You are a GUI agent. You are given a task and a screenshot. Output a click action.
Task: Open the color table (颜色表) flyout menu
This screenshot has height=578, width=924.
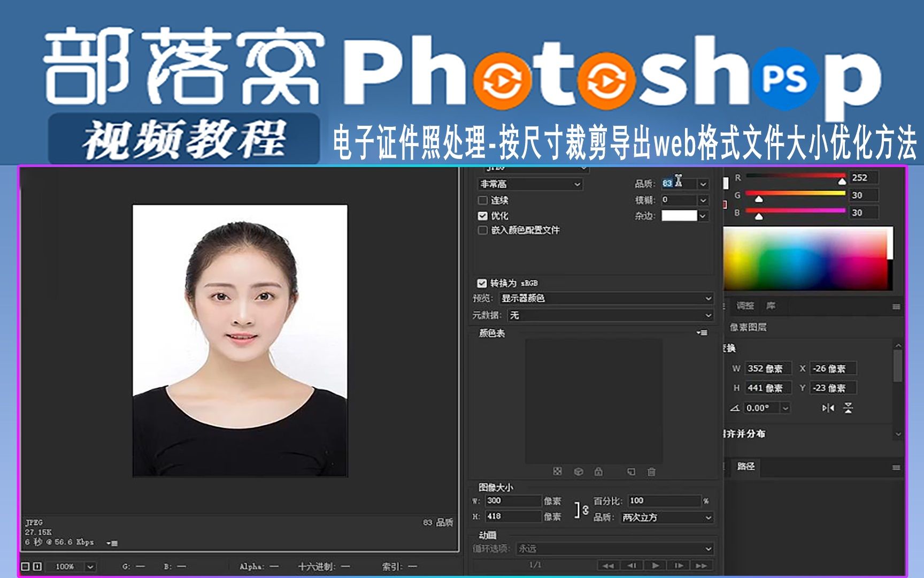[x=702, y=333]
